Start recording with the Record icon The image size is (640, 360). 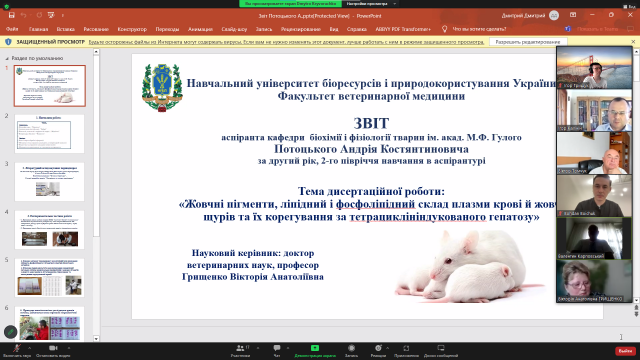(351, 348)
